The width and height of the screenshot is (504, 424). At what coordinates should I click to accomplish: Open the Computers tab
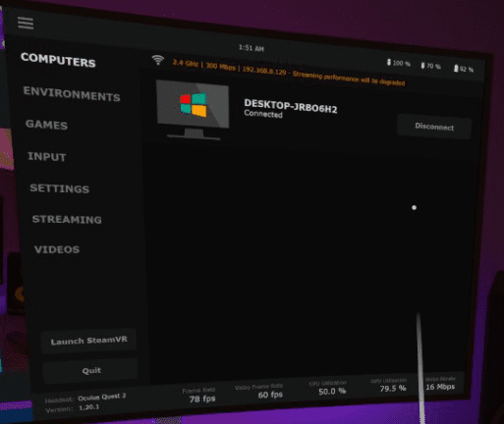pyautogui.click(x=58, y=60)
